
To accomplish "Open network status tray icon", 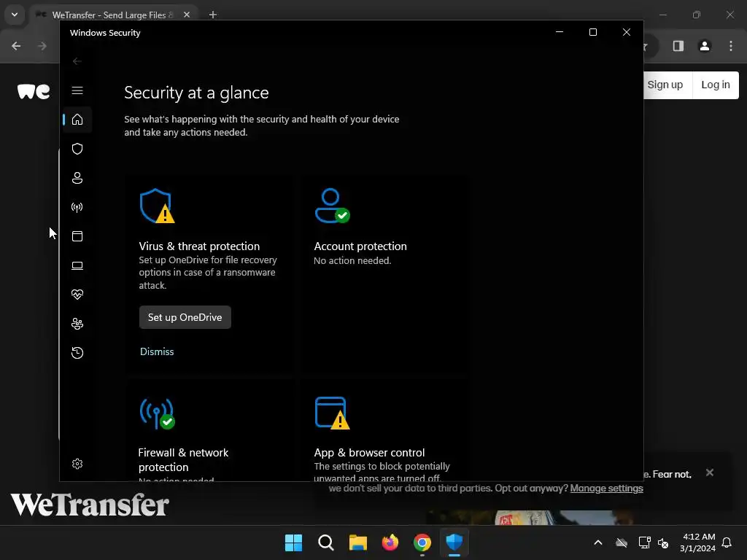I will coord(644,542).
